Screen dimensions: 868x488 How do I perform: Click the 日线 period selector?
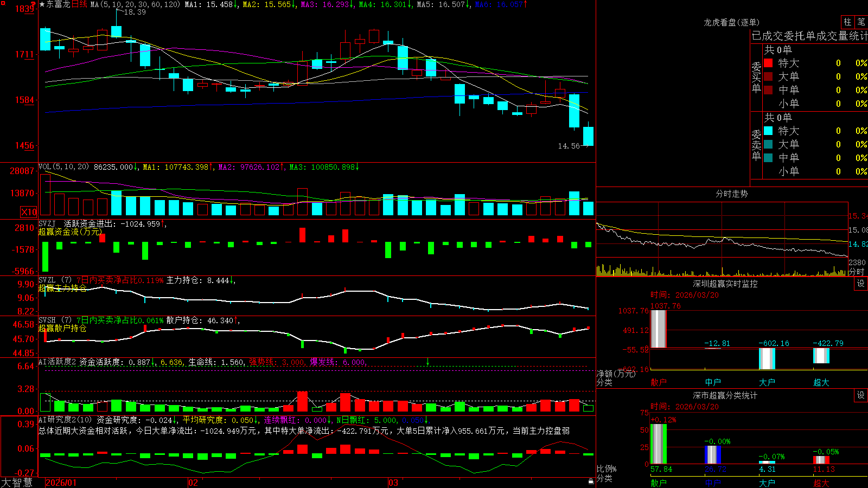point(79,4)
